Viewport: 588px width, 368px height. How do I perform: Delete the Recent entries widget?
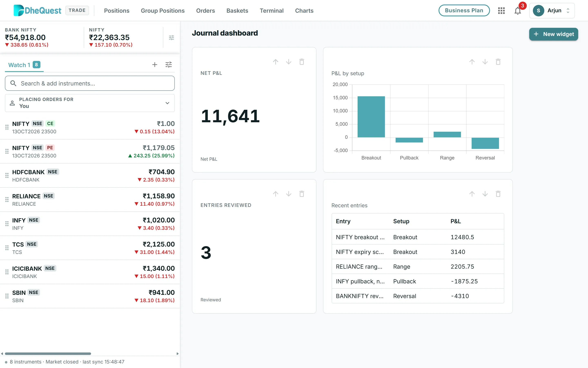[x=498, y=194]
